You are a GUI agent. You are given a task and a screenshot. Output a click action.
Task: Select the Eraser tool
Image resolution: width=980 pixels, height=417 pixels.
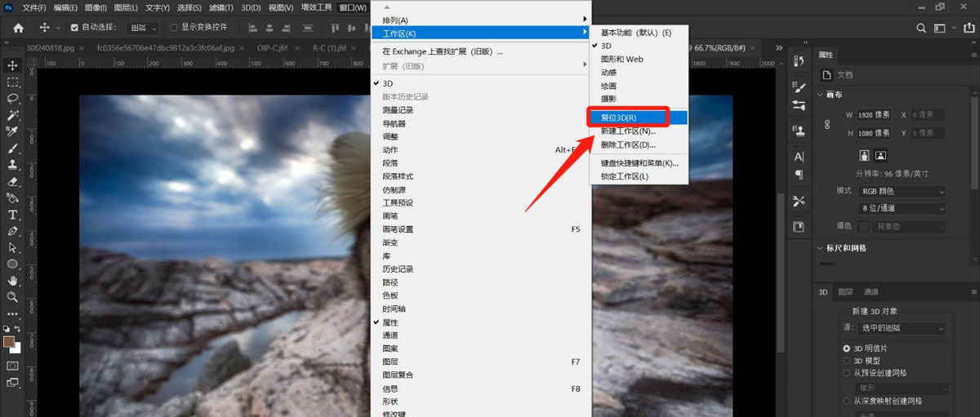click(12, 181)
